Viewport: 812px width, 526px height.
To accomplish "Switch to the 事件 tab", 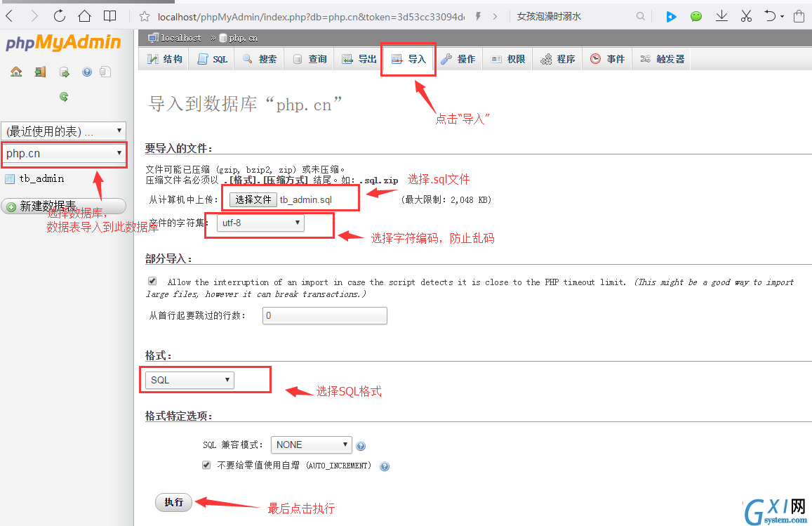I will pos(608,59).
